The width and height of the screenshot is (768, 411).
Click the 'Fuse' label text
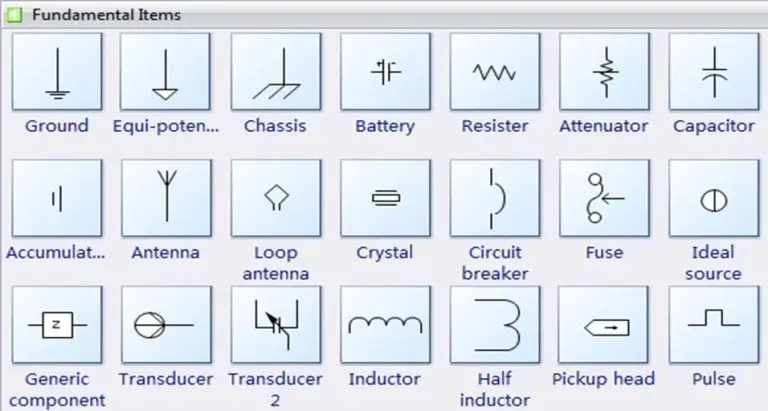pyautogui.click(x=604, y=253)
